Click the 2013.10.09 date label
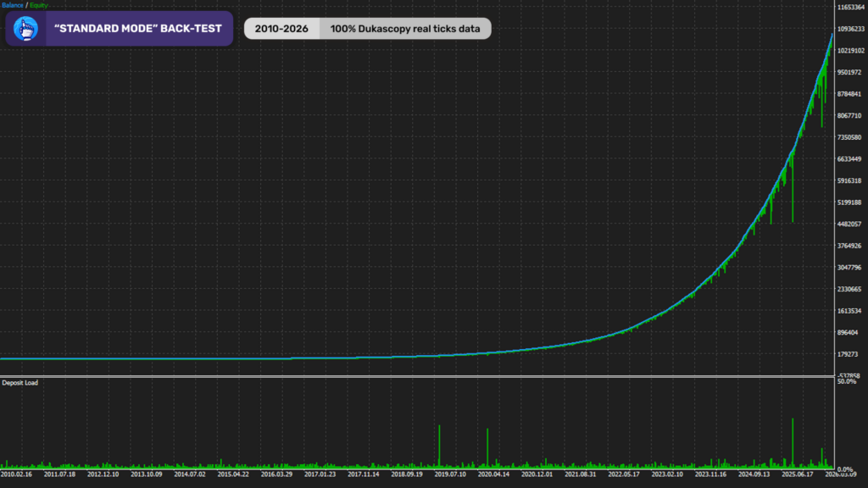Screen dimensions: 868x488 coord(146,474)
